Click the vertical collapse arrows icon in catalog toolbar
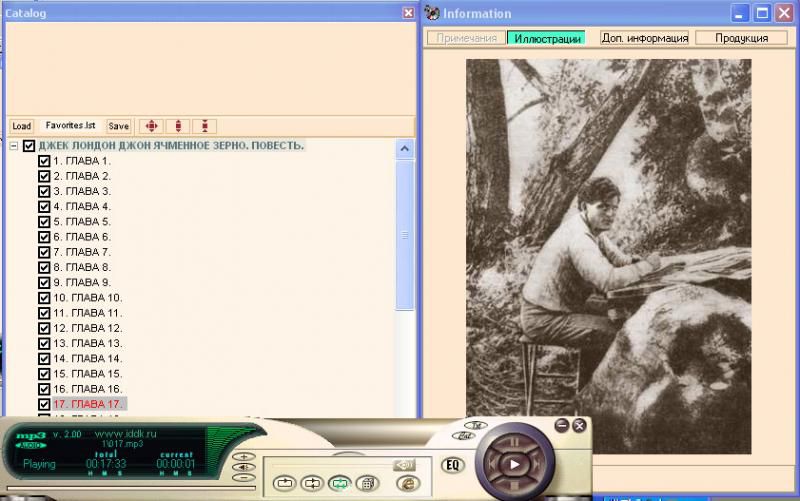The image size is (800, 501). click(x=204, y=126)
